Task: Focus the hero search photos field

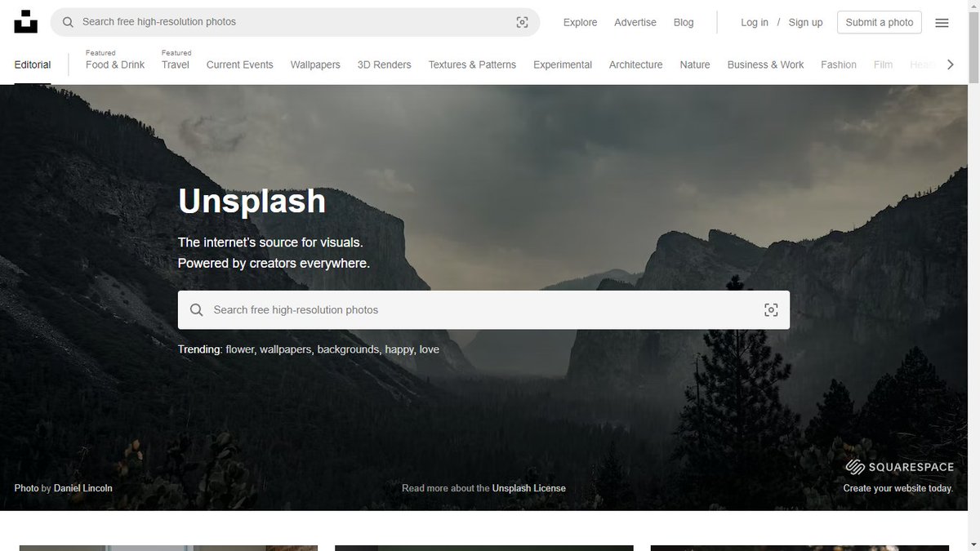Action: click(x=483, y=310)
